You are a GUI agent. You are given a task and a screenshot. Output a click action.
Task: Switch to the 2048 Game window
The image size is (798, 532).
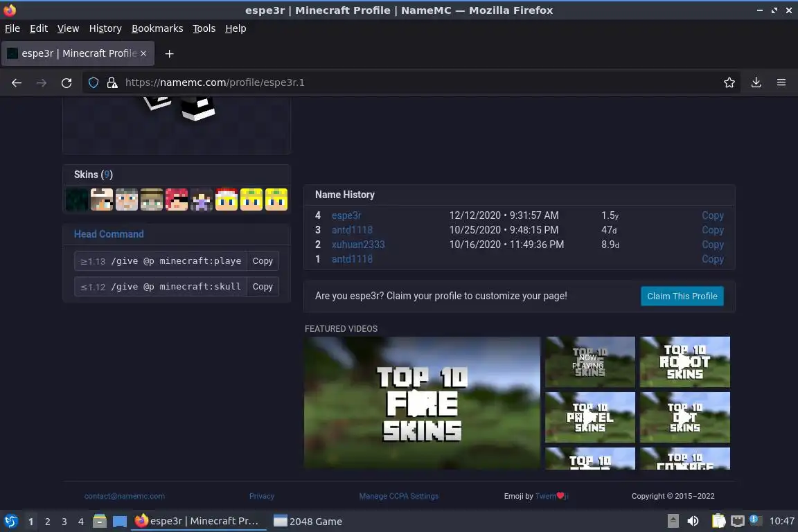click(x=308, y=522)
